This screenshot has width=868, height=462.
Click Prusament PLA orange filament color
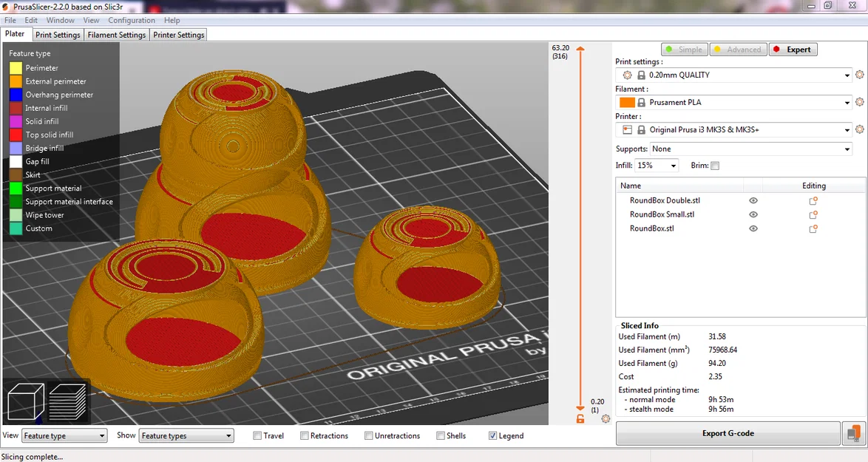point(627,102)
